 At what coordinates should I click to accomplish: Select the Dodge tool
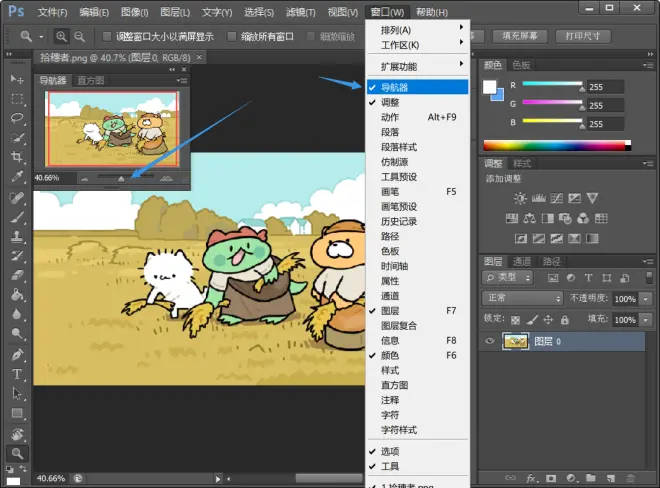click(17, 333)
